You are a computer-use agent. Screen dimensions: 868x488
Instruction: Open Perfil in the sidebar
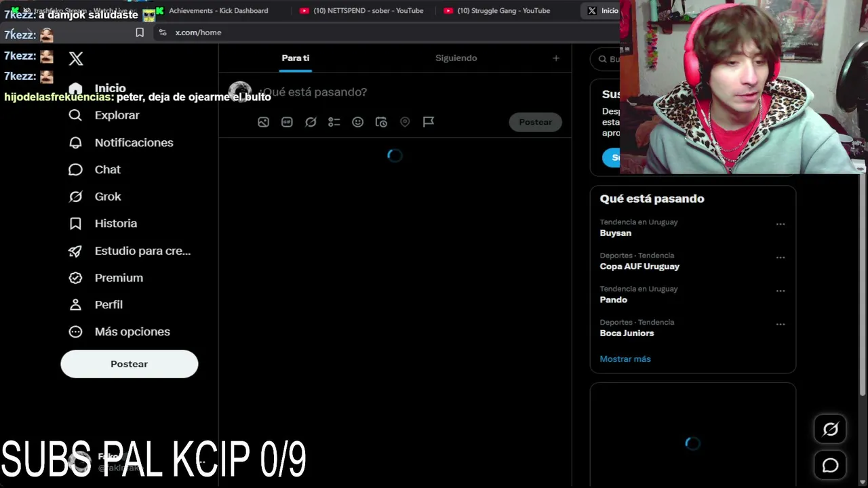(x=96, y=305)
